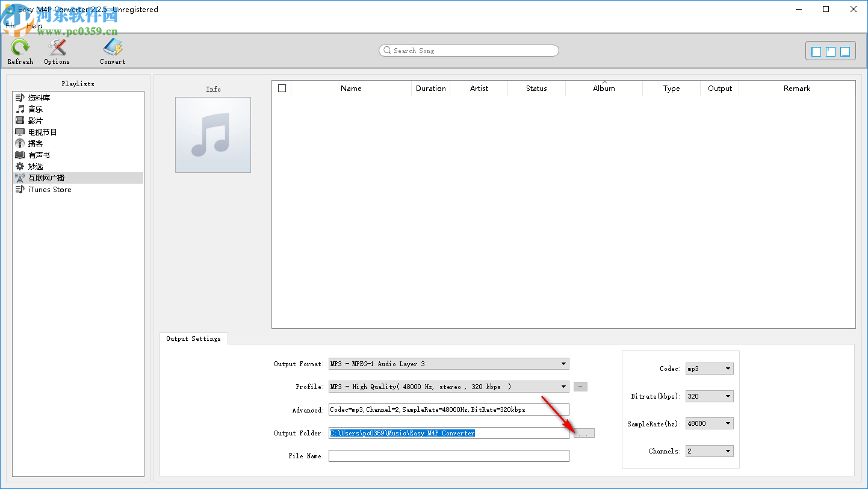Screen dimensions: 868x489
Task: Click the browse button for Output Folder
Action: click(x=583, y=433)
